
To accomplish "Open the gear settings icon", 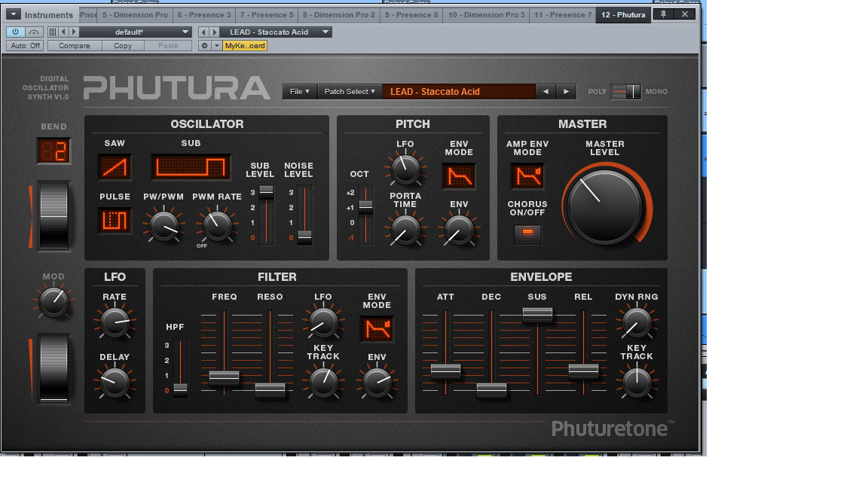I will pyautogui.click(x=204, y=46).
